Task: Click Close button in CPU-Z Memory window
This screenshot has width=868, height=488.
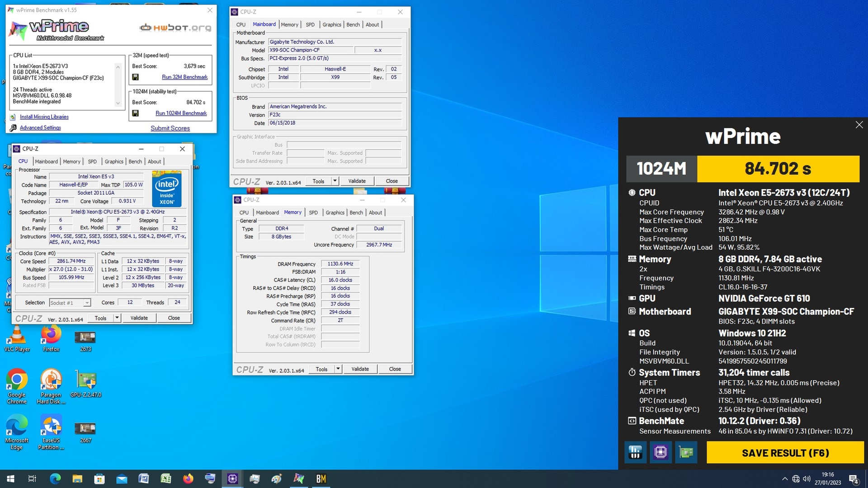Action: click(395, 369)
